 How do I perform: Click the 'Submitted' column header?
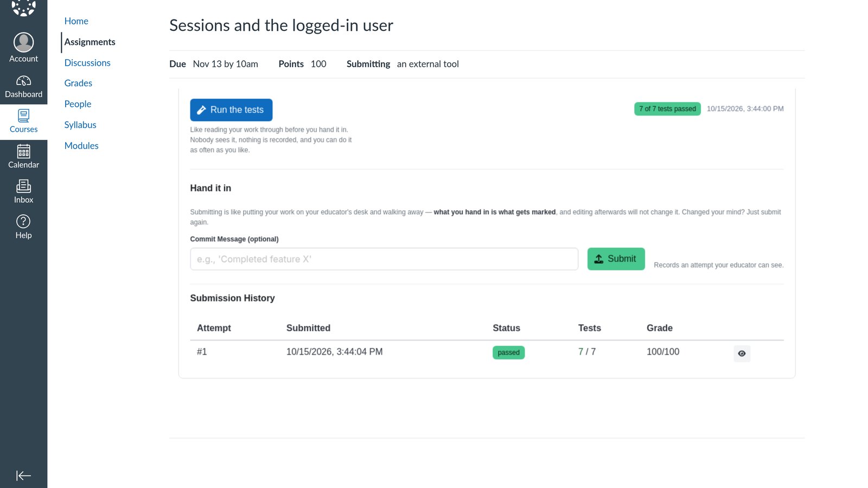pyautogui.click(x=308, y=328)
